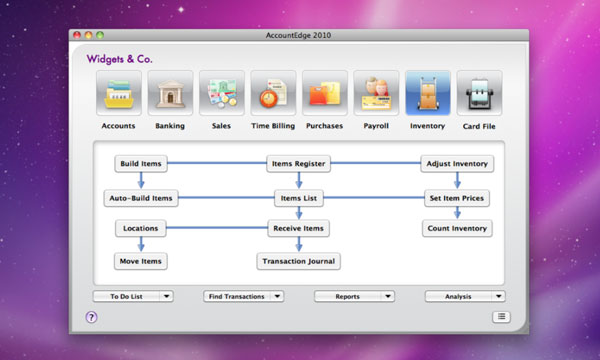Minimize the window using yellow button
600x360 pixels.
tap(88, 35)
